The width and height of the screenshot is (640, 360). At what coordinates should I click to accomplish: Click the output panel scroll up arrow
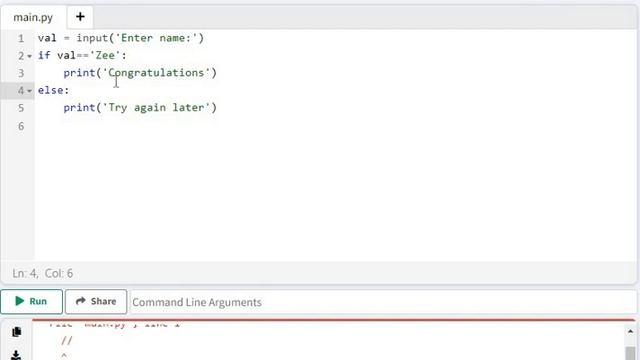point(630,331)
